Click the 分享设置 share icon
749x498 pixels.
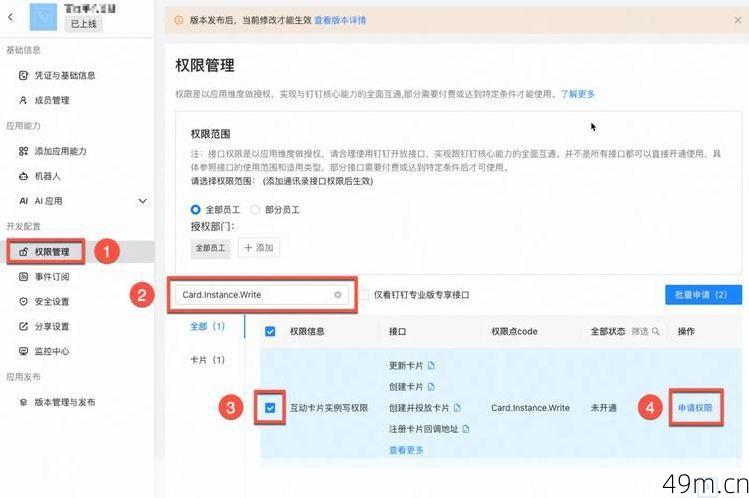tap(23, 327)
